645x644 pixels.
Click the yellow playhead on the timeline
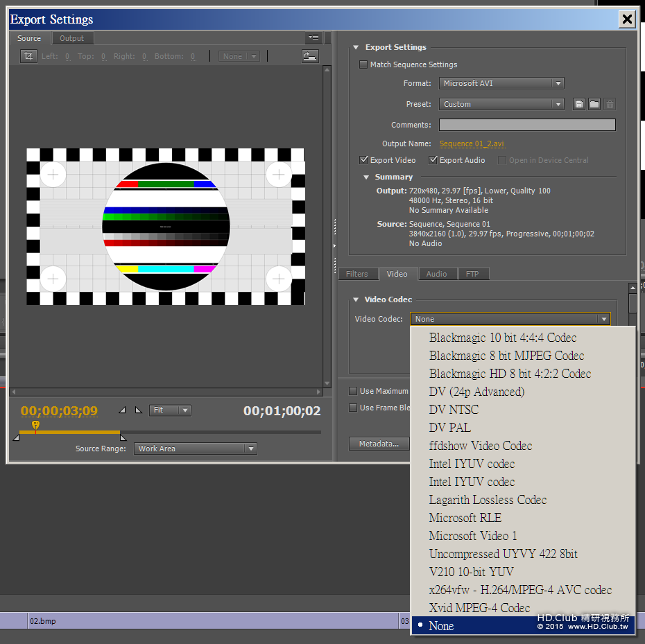[35, 426]
